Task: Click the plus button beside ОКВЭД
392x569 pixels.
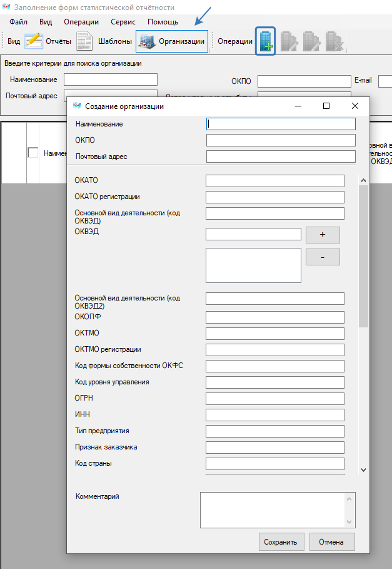Action: point(323,235)
